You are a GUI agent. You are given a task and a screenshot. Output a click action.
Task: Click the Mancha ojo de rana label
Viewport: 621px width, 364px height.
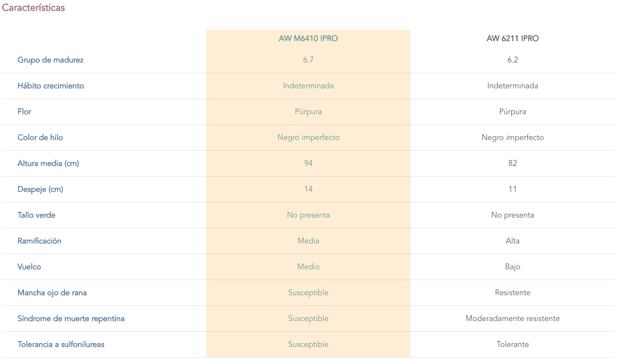52,293
